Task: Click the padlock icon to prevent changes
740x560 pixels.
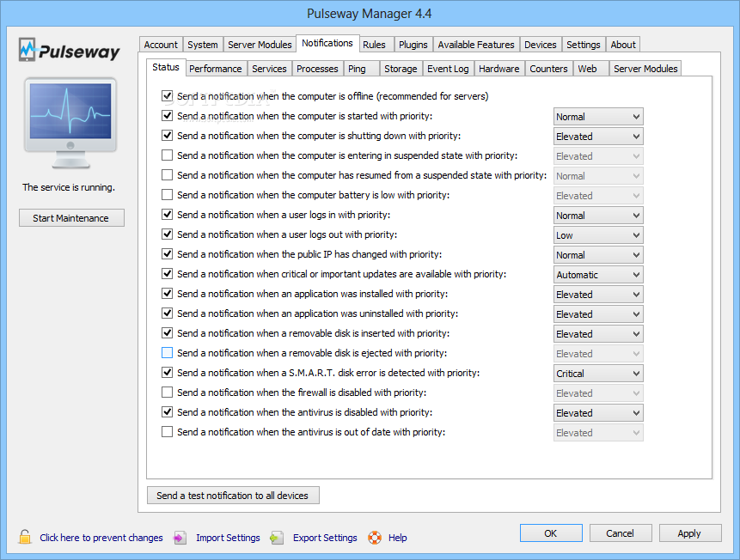Action: click(x=25, y=537)
